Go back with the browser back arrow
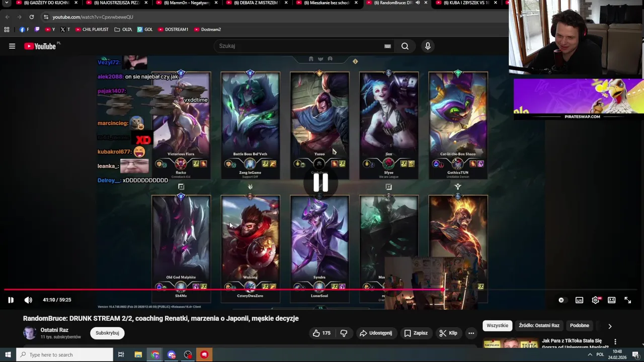The width and height of the screenshot is (644, 362). point(8,17)
